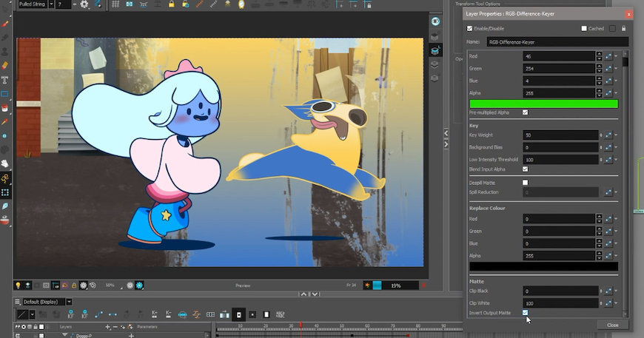Viewport: 644px width, 338px height.
Task: Click the Layers column header in timeline
Action: tap(66, 327)
